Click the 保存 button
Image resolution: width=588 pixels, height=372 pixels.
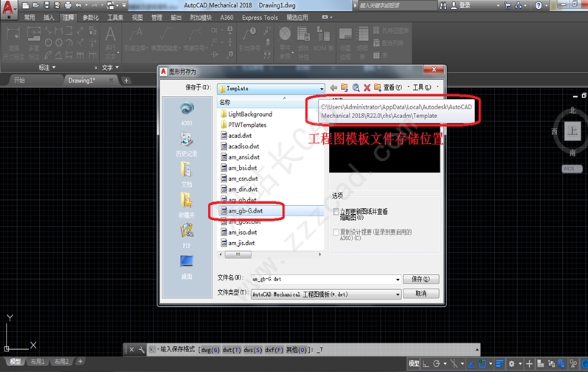[421, 279]
